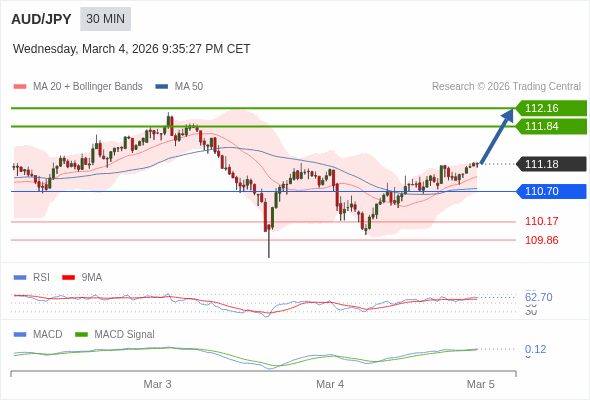
Task: Click the 111.18 current price tag
Action: (x=551, y=164)
